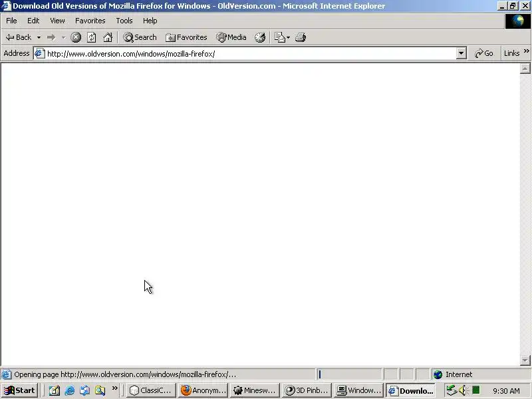The width and height of the screenshot is (532, 399).
Task: Open the Back history dropdown arrow
Action: point(39,37)
